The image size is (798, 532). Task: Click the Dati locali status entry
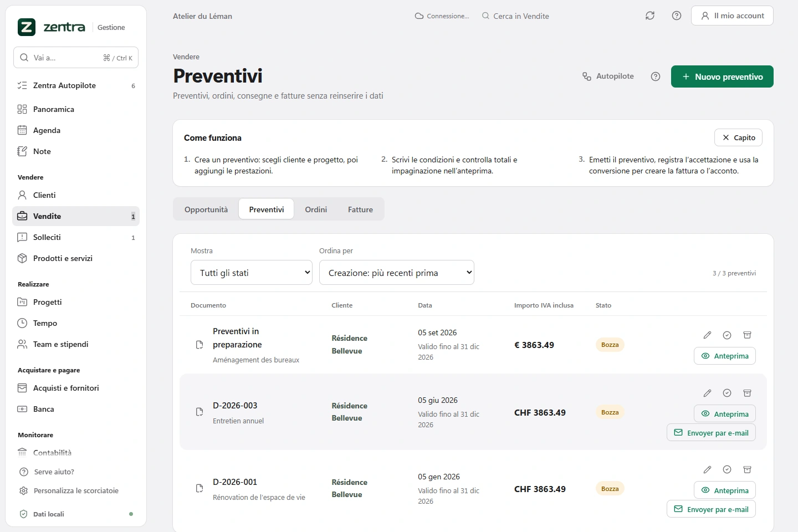point(76,514)
